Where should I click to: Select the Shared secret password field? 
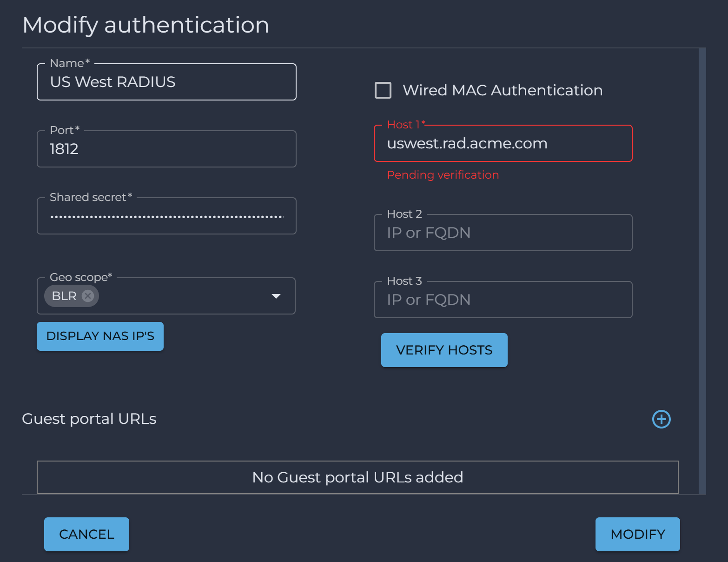[x=166, y=216]
